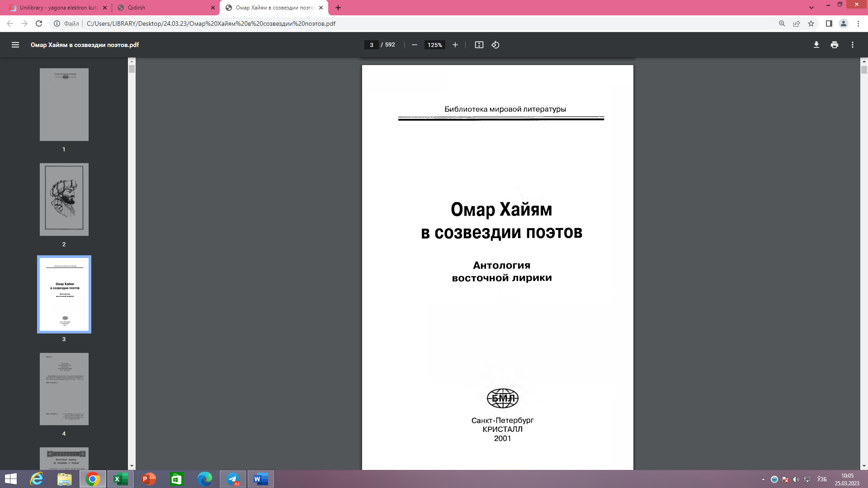868x488 pixels.
Task: Click the Библиотека мировой литературы heading
Action: click(x=505, y=109)
